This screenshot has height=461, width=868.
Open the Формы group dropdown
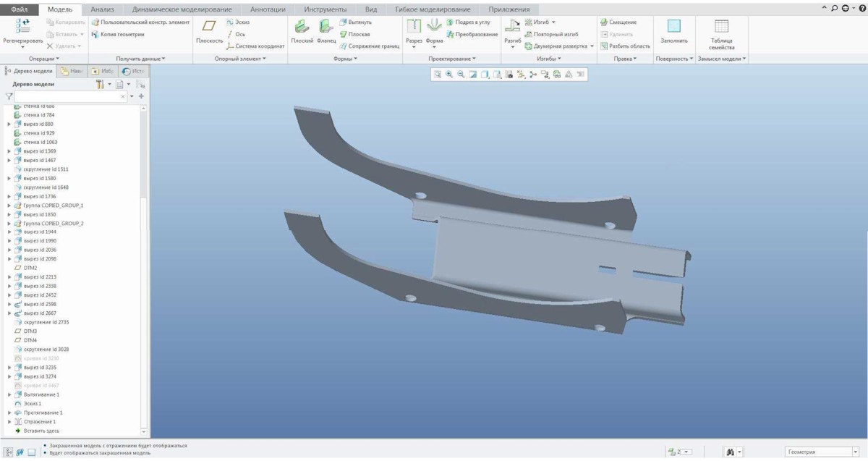click(x=345, y=59)
